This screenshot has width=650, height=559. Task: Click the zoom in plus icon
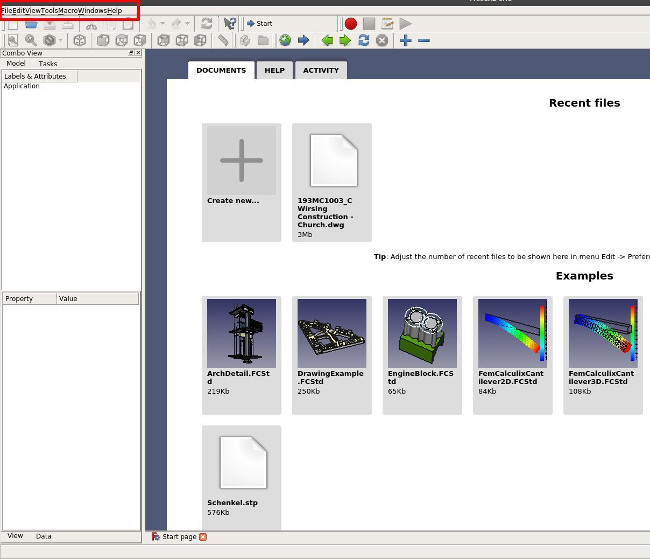coord(405,41)
